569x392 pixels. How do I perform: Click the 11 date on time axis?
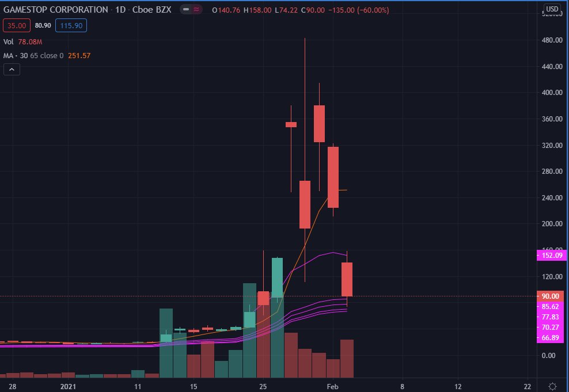pyautogui.click(x=138, y=387)
